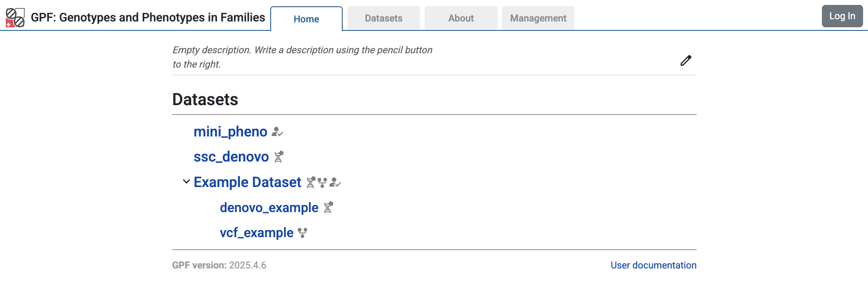This screenshot has width=868, height=298.
Task: Click the GPF logo icon
Action: pos(15,17)
